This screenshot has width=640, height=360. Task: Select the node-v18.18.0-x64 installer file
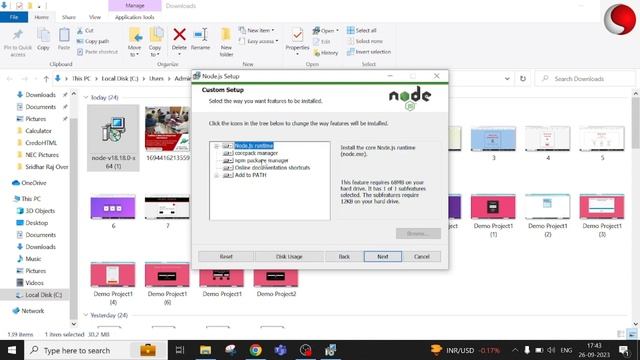(113, 138)
